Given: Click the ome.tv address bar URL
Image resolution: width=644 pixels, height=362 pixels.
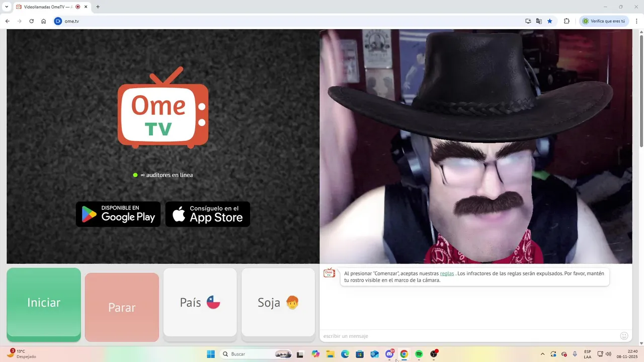Looking at the screenshot, I should tap(71, 21).
